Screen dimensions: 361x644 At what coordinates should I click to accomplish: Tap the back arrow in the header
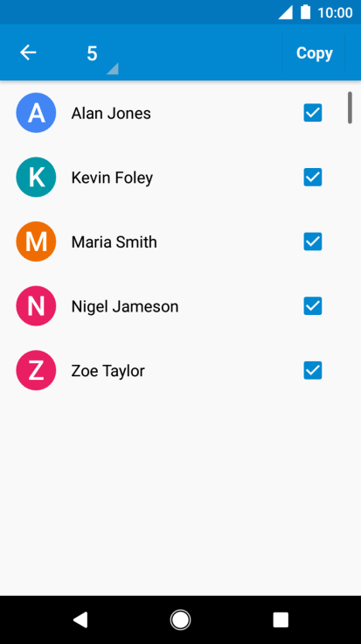[x=28, y=52]
